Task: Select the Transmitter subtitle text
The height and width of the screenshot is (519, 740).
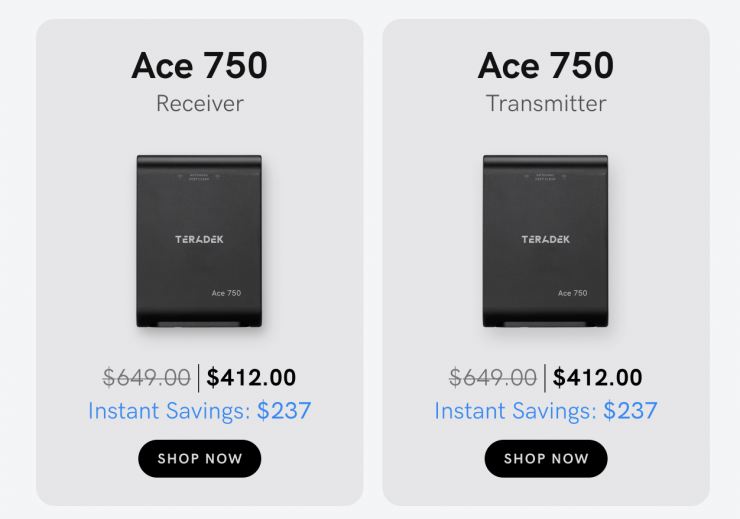Action: pyautogui.click(x=546, y=103)
